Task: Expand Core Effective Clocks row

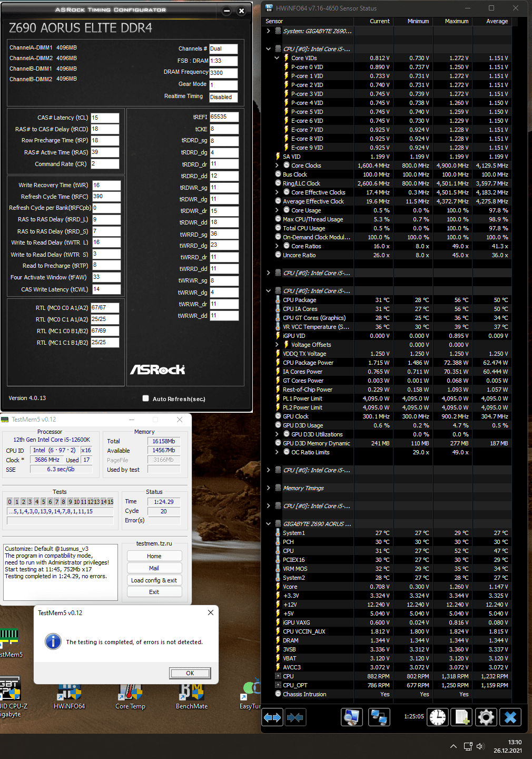Action: 277,192
